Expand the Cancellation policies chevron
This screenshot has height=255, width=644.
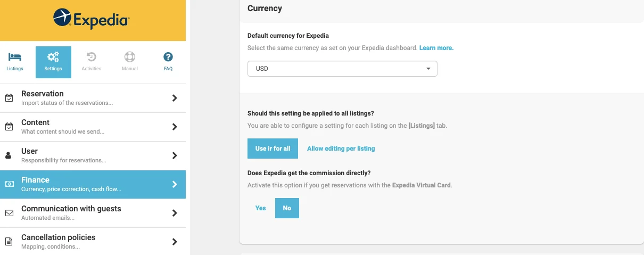pos(175,242)
